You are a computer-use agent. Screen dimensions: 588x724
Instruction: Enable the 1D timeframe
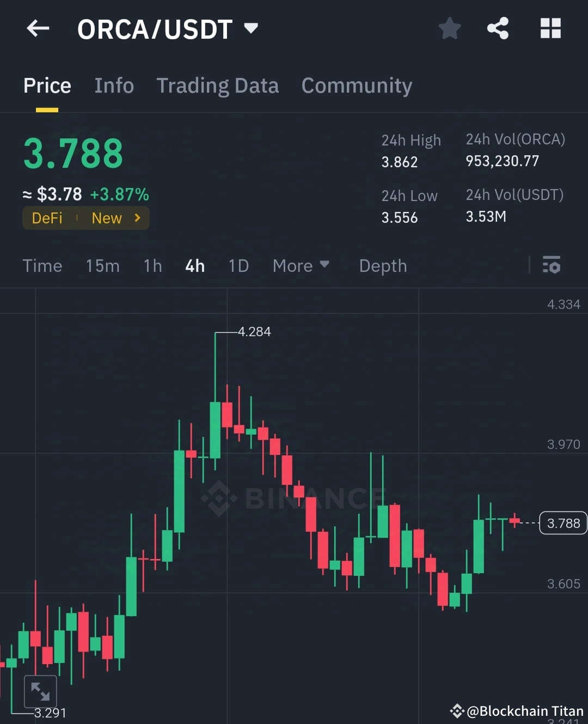pos(238,266)
